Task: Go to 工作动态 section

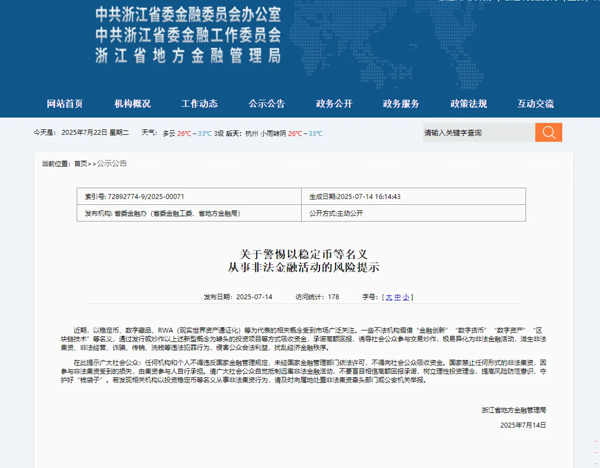Action: click(199, 103)
